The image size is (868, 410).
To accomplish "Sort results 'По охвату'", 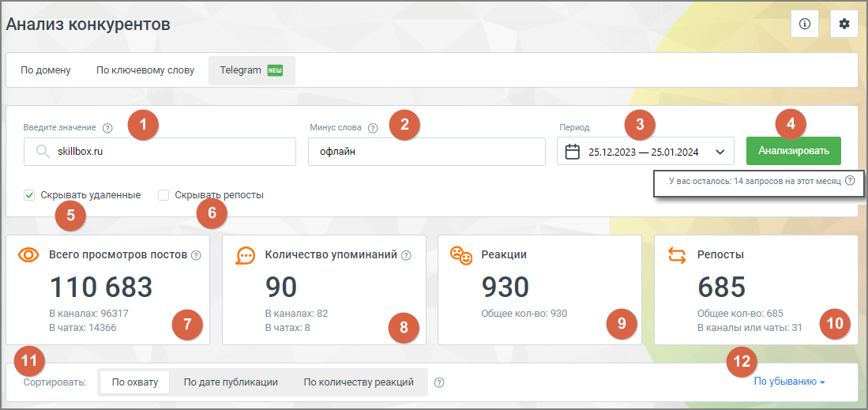I will (135, 382).
